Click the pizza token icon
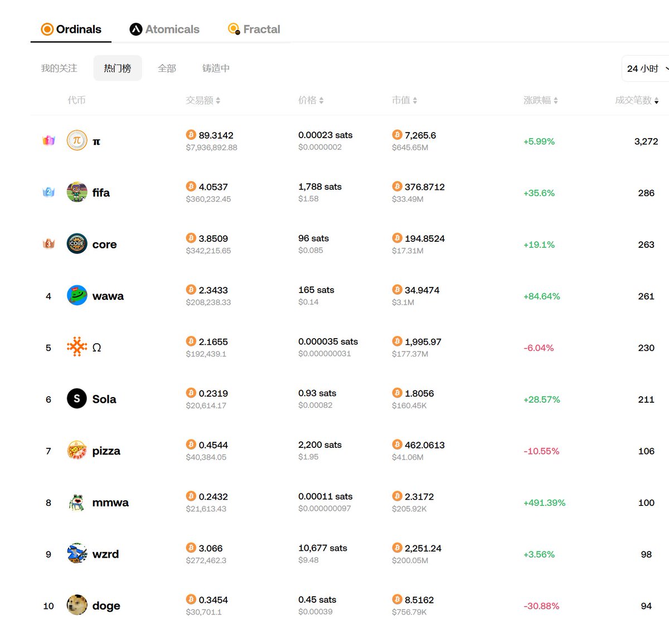 tap(77, 450)
